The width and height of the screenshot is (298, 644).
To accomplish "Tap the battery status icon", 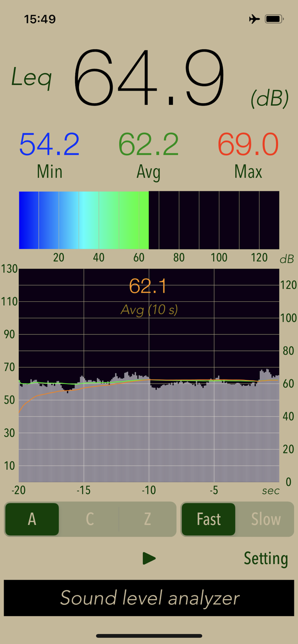I will (274, 19).
